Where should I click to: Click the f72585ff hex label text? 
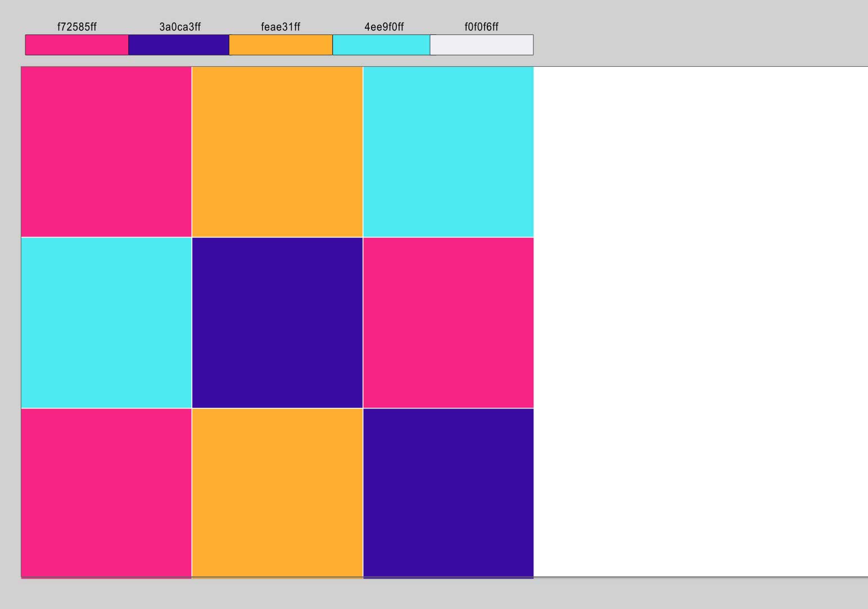tap(76, 27)
